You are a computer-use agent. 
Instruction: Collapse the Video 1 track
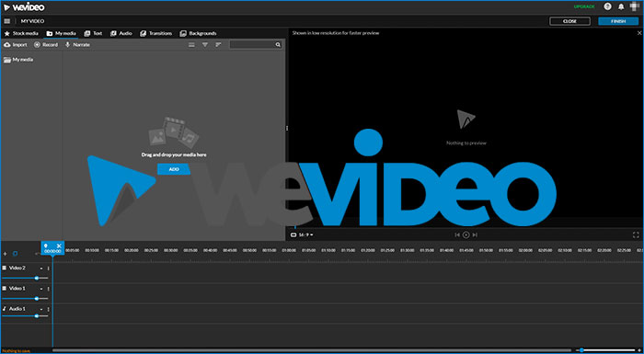tap(41, 289)
